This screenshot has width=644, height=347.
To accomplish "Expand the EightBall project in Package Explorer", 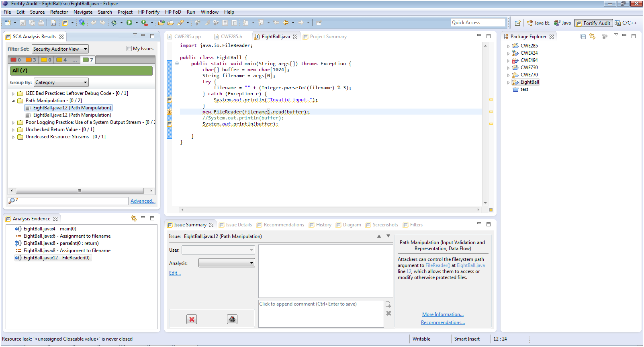I will (508, 82).
